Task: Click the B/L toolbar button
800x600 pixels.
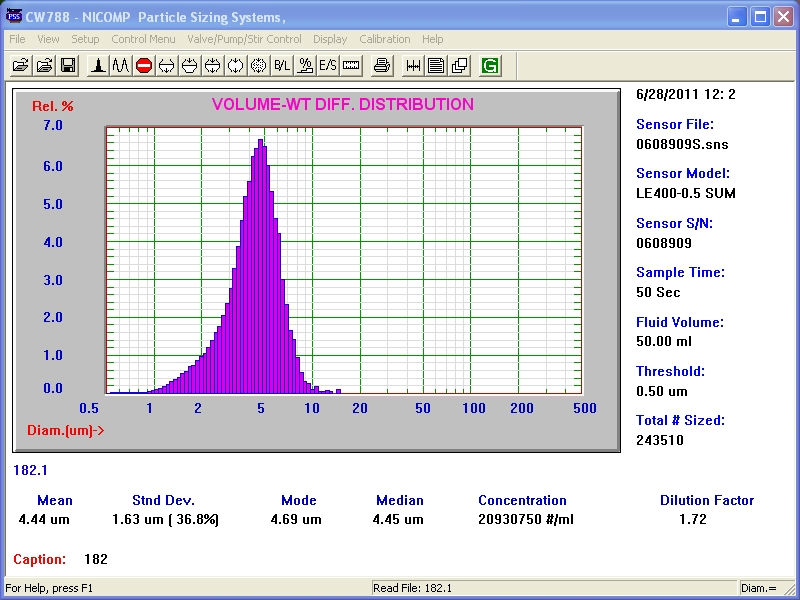Action: pyautogui.click(x=282, y=66)
